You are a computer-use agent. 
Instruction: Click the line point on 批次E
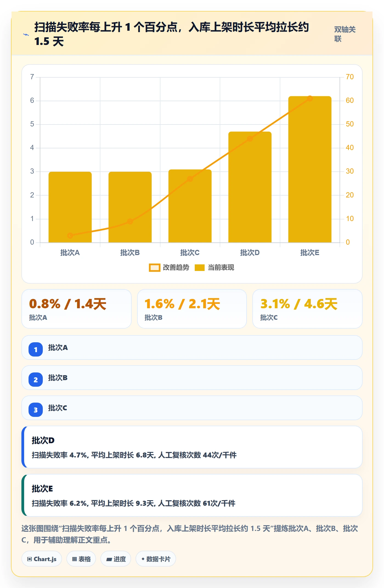(310, 98)
